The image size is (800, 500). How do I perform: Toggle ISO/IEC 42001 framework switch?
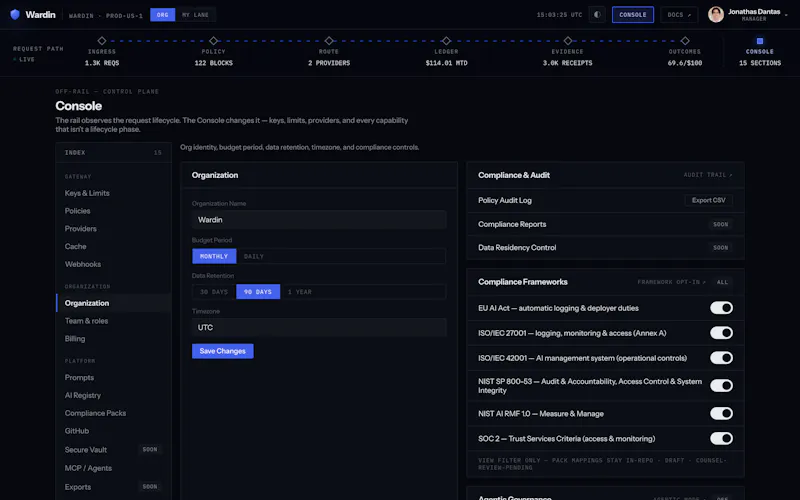tap(721, 358)
